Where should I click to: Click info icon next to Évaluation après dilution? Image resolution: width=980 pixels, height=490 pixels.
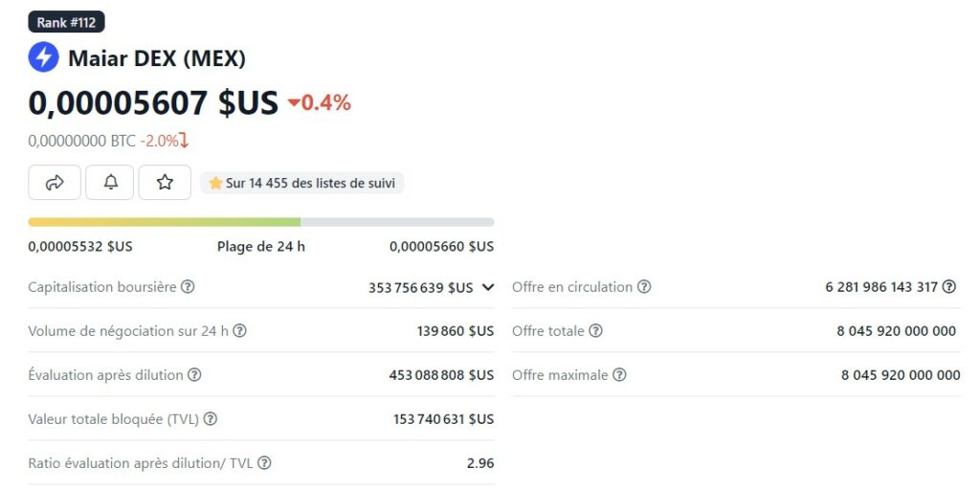point(194,375)
